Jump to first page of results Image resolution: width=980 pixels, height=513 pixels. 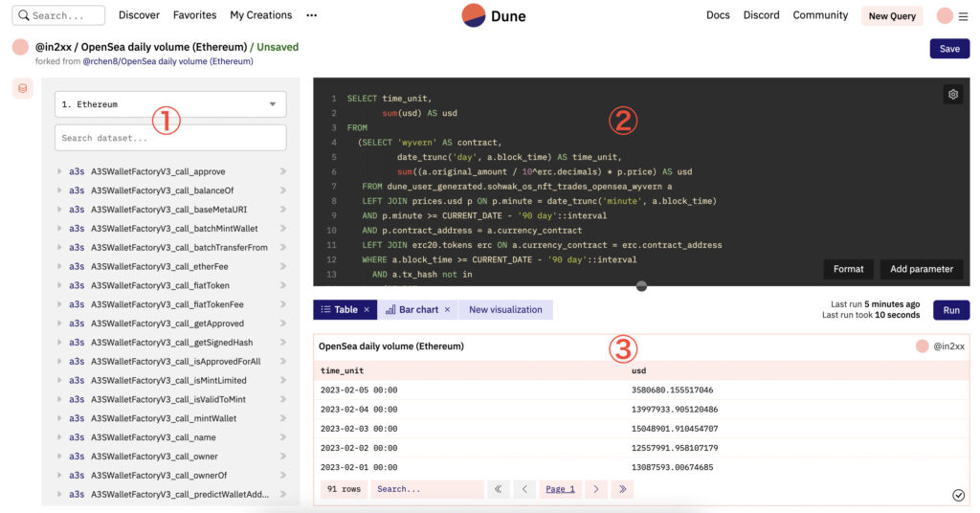coord(498,489)
